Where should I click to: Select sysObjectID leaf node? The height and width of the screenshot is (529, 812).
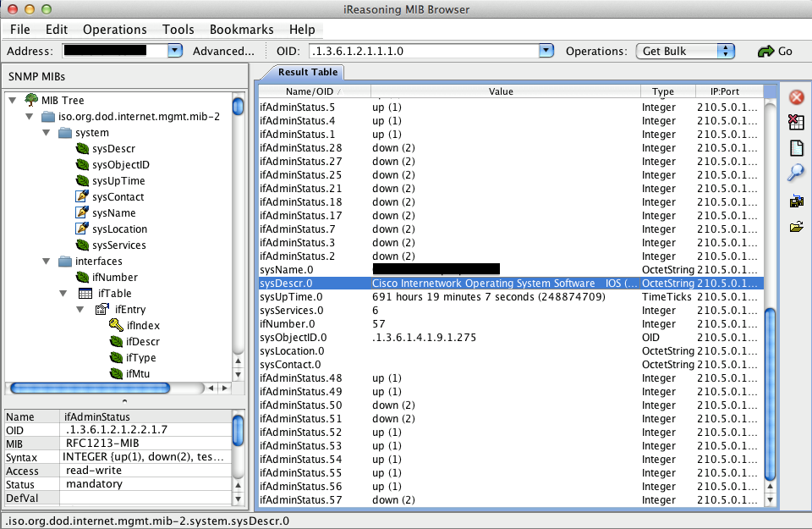click(x=112, y=165)
